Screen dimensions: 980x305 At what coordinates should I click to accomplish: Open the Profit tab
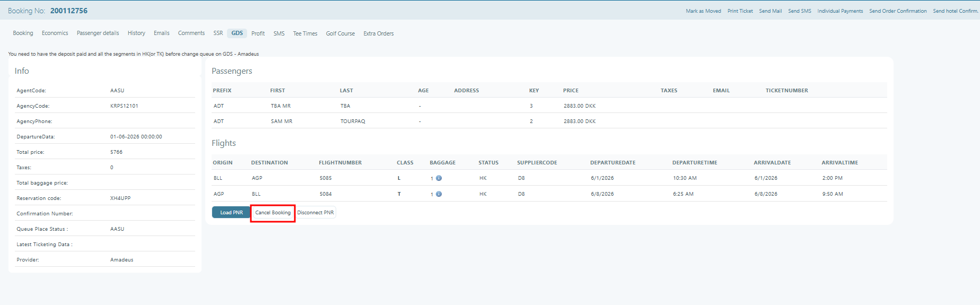pos(258,34)
